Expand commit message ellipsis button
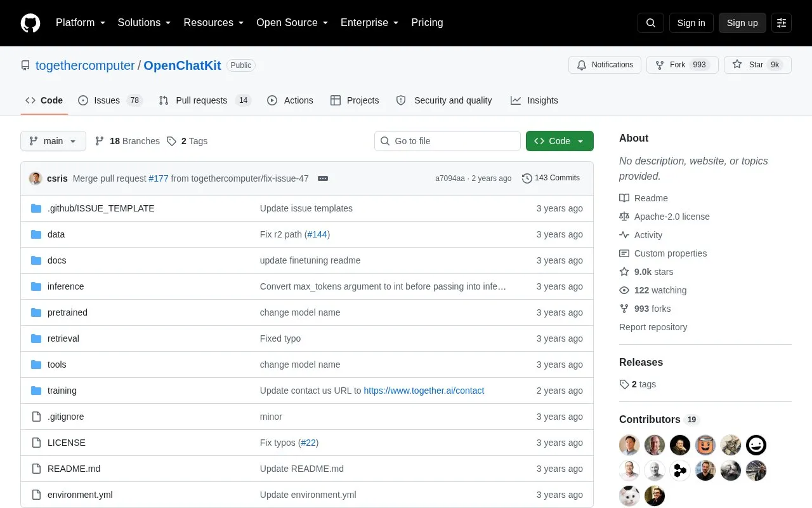Viewport: 812px width, 508px height. click(323, 178)
